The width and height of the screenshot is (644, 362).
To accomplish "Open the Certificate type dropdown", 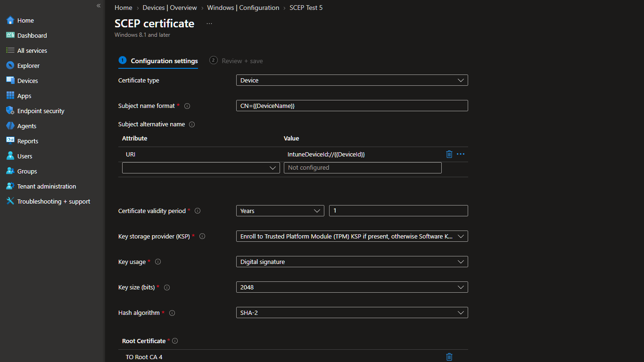I will point(352,80).
